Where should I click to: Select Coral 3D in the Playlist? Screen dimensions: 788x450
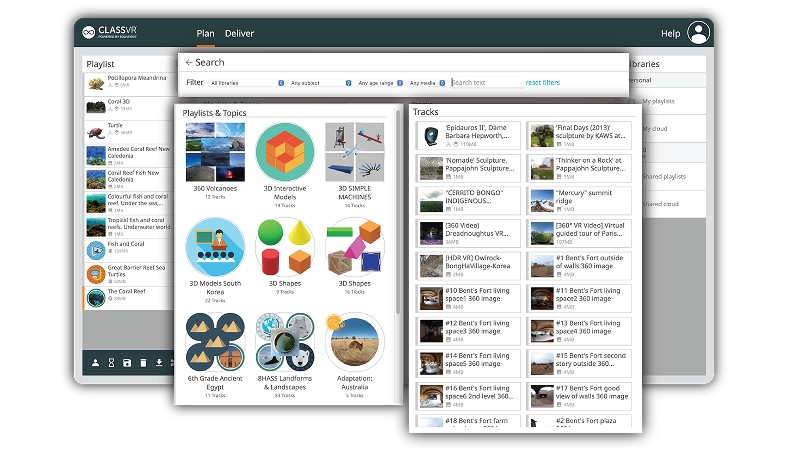pos(129,108)
